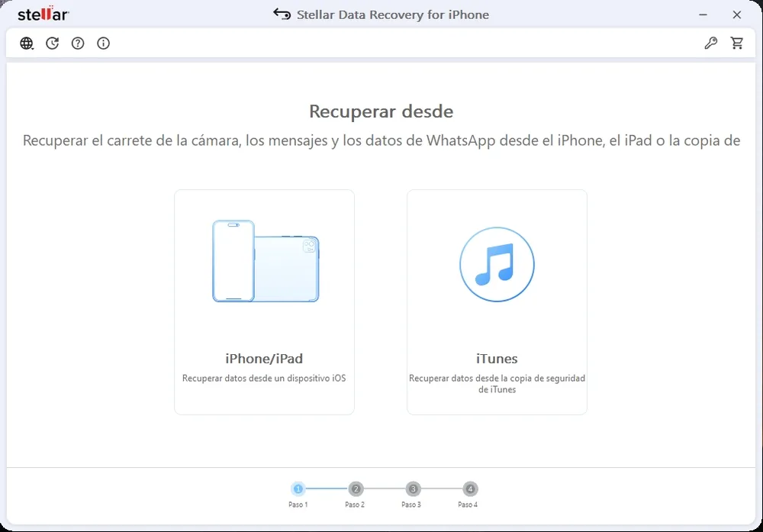Viewport: 763px width, 532px height.
Task: Open the shopping cart buy icon
Action: [x=737, y=44]
